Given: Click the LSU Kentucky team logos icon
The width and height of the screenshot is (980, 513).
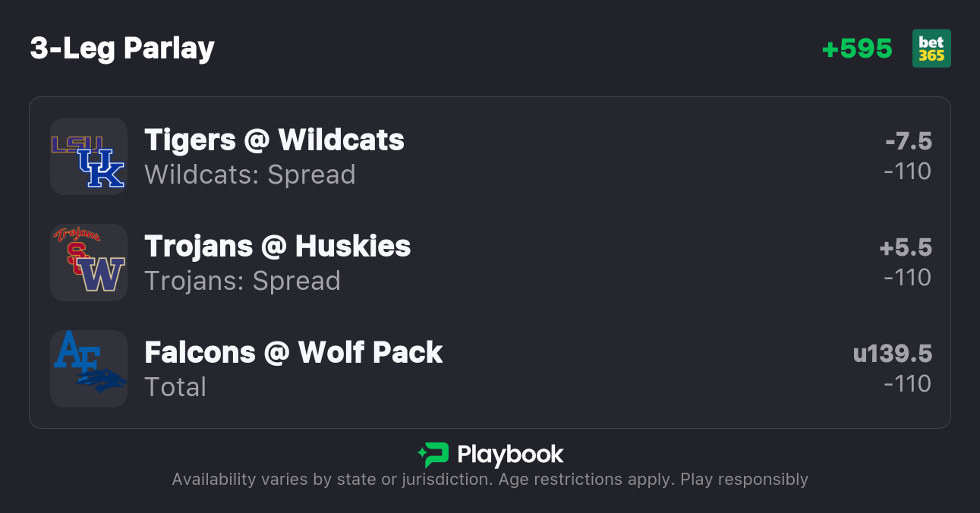Looking at the screenshot, I should coord(88,156).
